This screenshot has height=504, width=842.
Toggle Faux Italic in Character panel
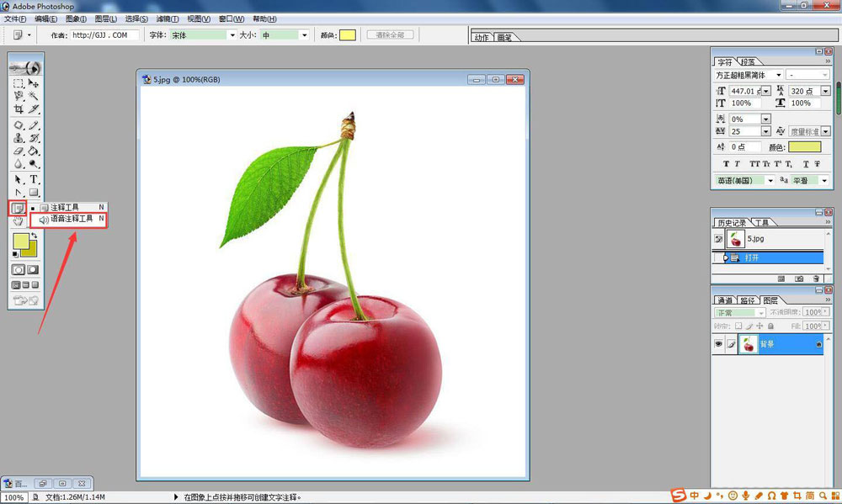coord(738,164)
